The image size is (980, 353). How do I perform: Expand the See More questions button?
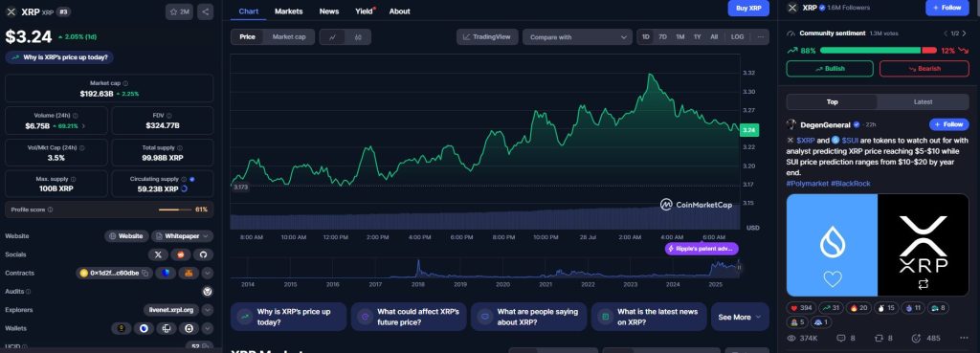pos(740,317)
